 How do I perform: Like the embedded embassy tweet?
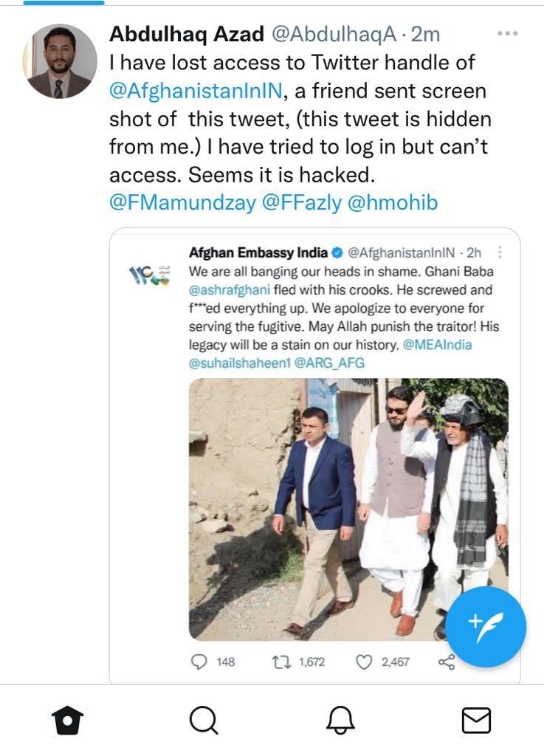point(366,663)
